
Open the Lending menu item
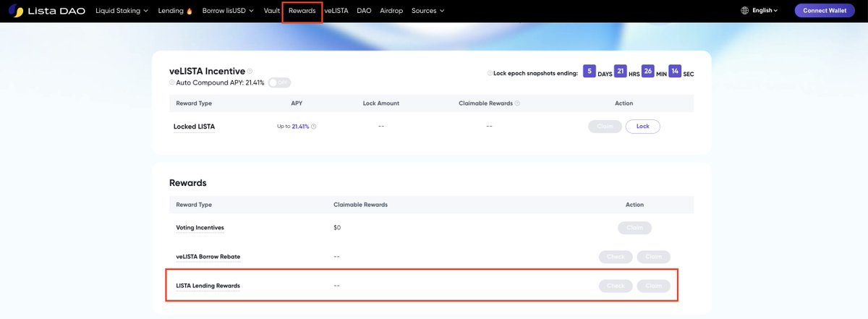[175, 11]
